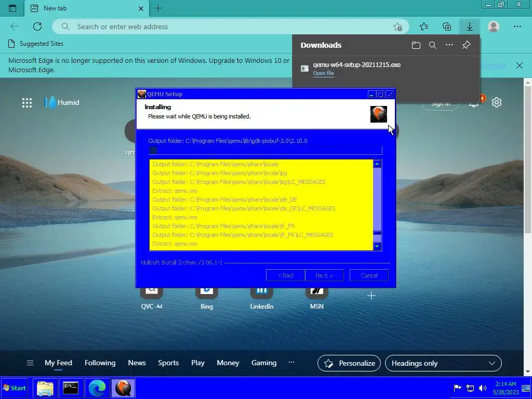Open Suggested Sites favorites bar item
The height and width of the screenshot is (399, 532).
pyautogui.click(x=35, y=44)
